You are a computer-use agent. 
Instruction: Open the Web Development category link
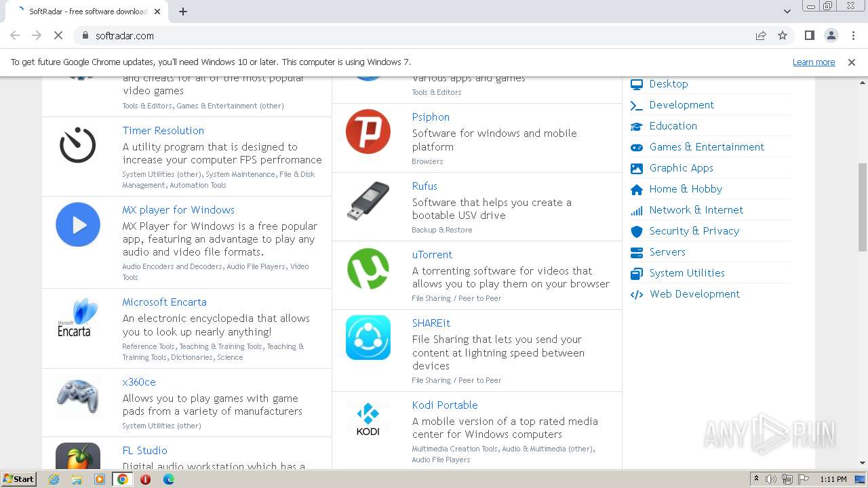click(x=695, y=294)
